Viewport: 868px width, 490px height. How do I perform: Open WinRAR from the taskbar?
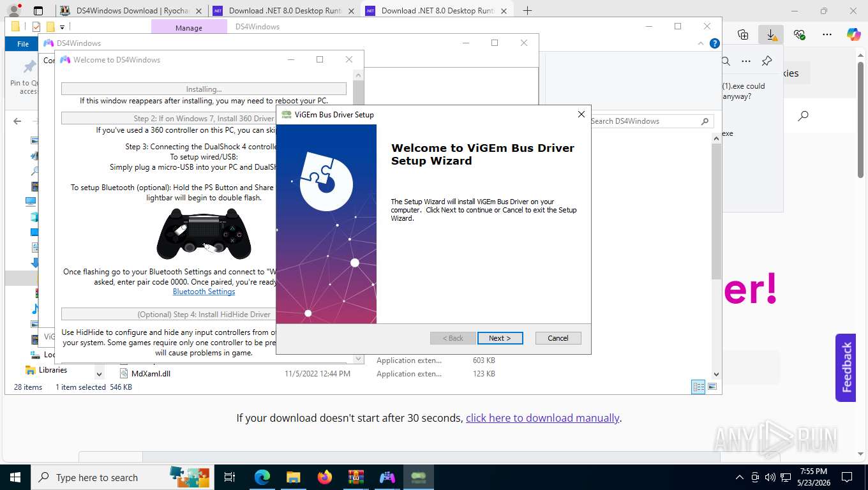(x=356, y=477)
